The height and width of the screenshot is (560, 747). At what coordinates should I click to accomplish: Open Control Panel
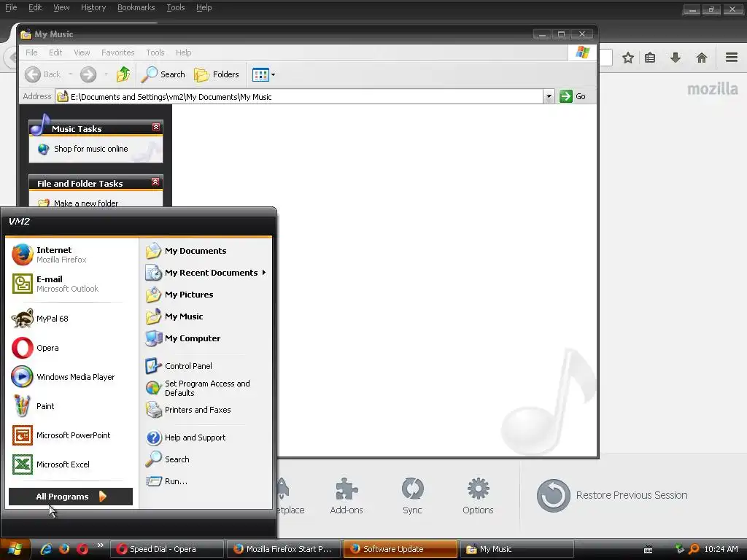pyautogui.click(x=206, y=366)
